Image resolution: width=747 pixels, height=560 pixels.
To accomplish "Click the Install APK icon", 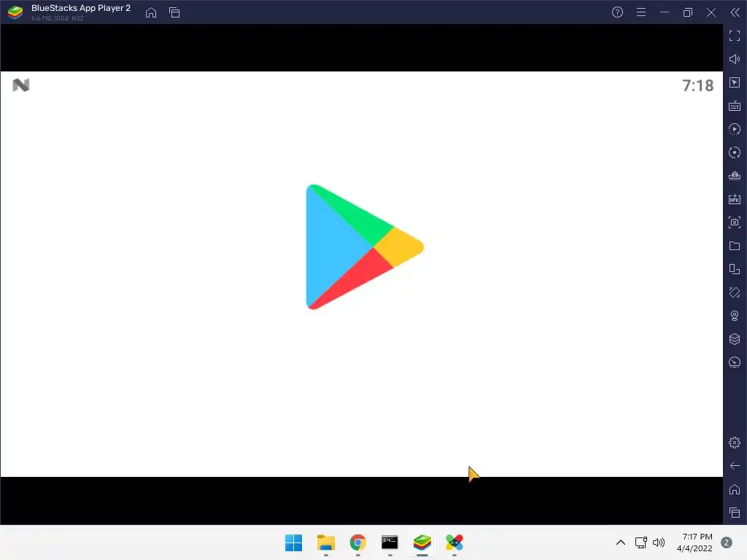I will [735, 199].
